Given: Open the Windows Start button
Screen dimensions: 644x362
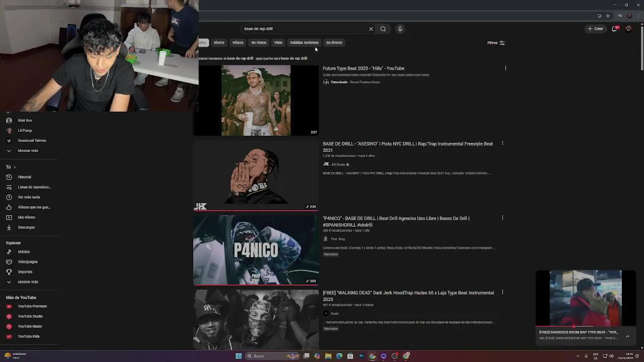Looking at the screenshot, I should click(x=238, y=356).
